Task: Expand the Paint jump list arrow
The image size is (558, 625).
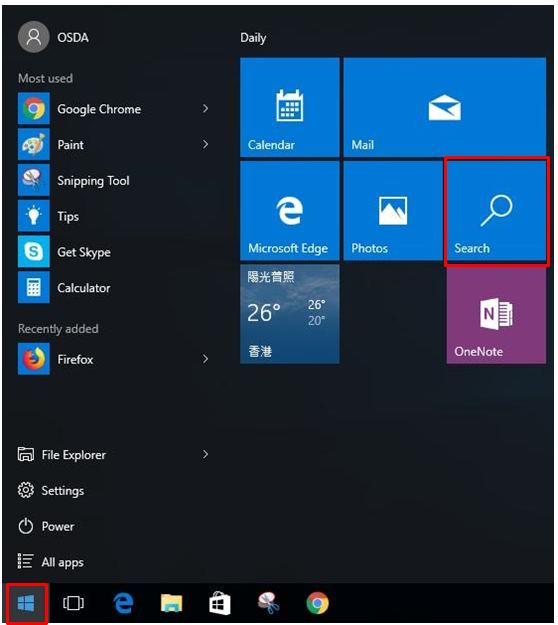Action: (x=205, y=144)
